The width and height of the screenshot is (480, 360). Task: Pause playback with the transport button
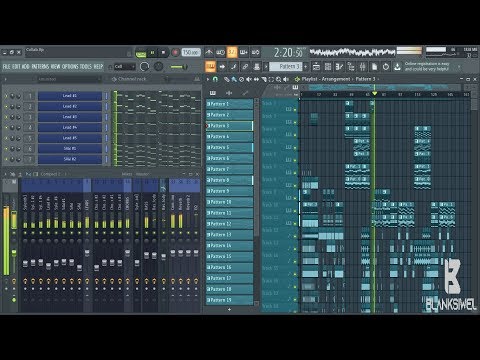tap(152, 53)
